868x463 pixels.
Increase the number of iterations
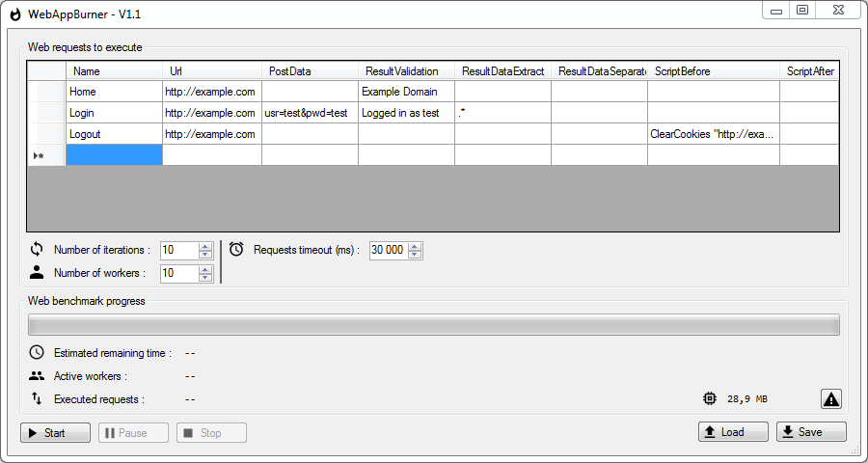(x=205, y=247)
